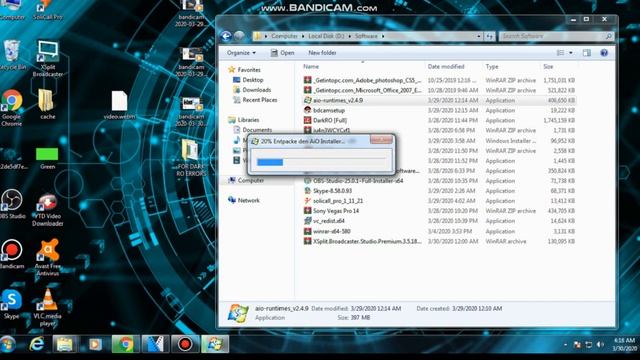640x360 pixels.
Task: Select the Microsoft Office 2007 ZIP archive
Action: coord(439,90)
